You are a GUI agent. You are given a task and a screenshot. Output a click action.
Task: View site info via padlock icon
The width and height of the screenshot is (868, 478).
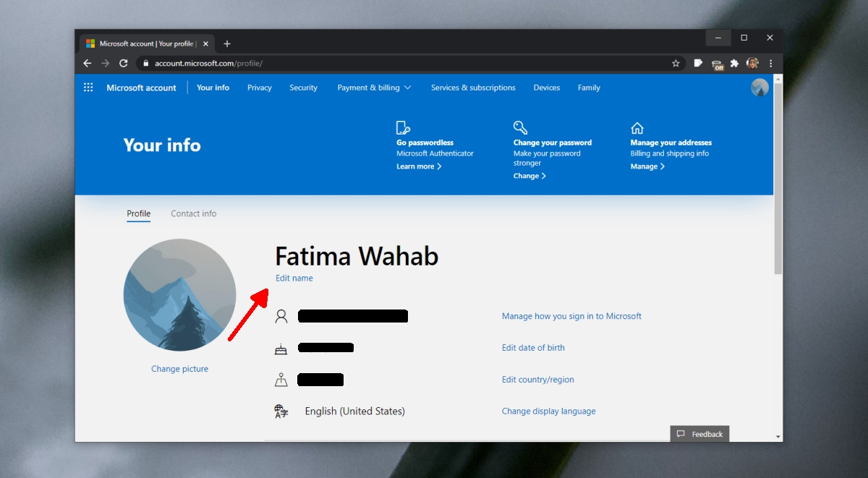click(146, 64)
